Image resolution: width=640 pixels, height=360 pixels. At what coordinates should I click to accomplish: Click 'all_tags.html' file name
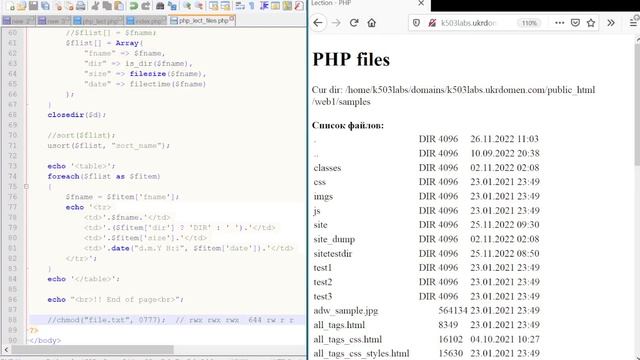(x=339, y=325)
